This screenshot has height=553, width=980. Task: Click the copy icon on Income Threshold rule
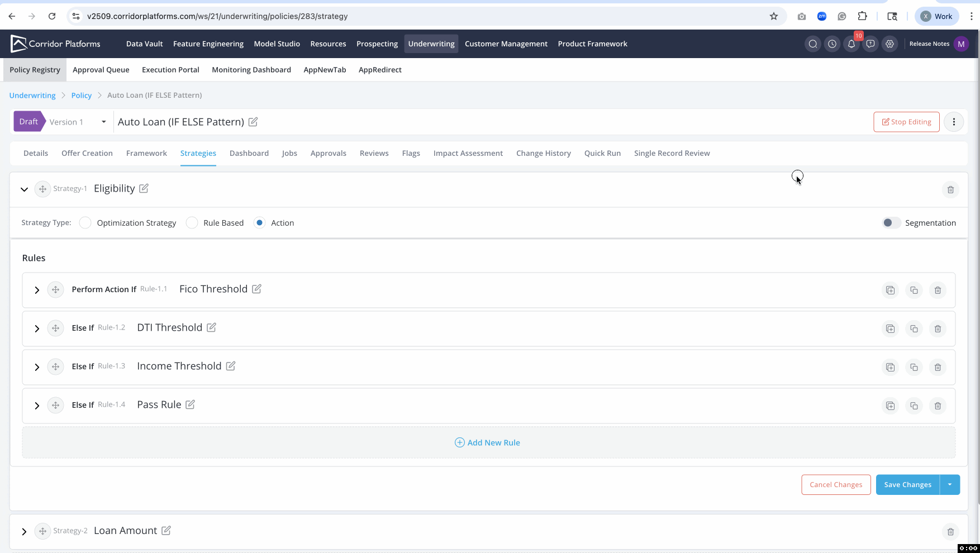[x=914, y=367]
